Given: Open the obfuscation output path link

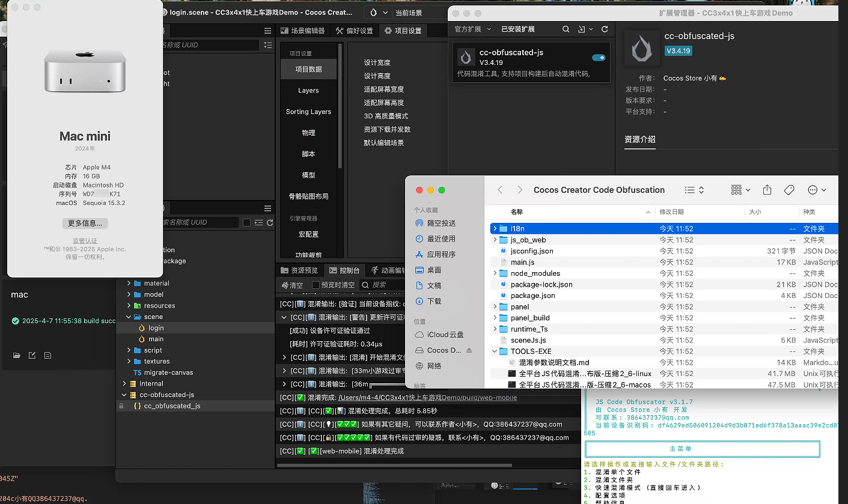Looking at the screenshot, I should 427,398.
